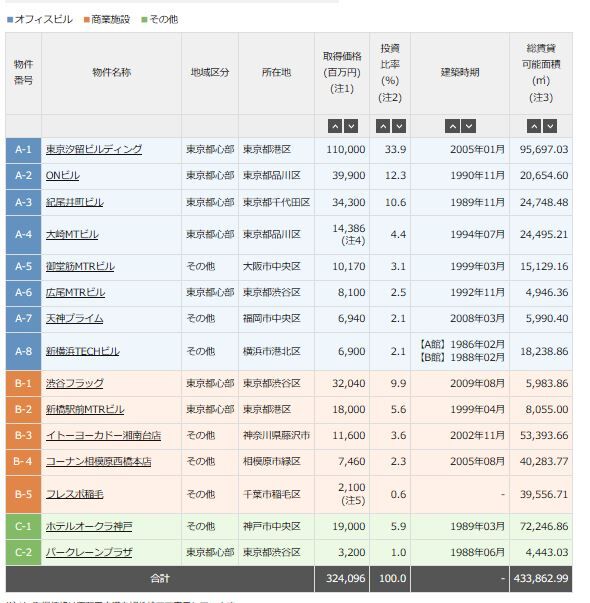Sort investment ratio column ascending
The width and height of the screenshot is (590, 603).
pos(383,126)
